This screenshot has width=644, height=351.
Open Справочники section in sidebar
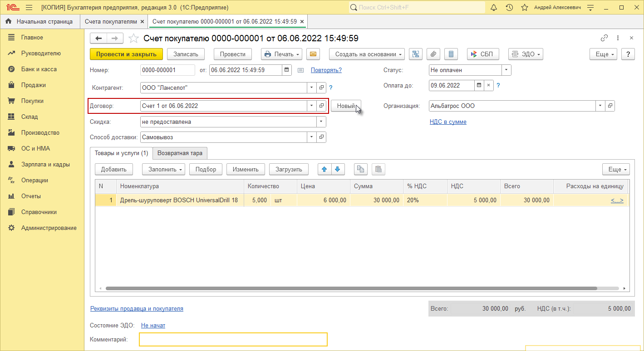tap(39, 212)
